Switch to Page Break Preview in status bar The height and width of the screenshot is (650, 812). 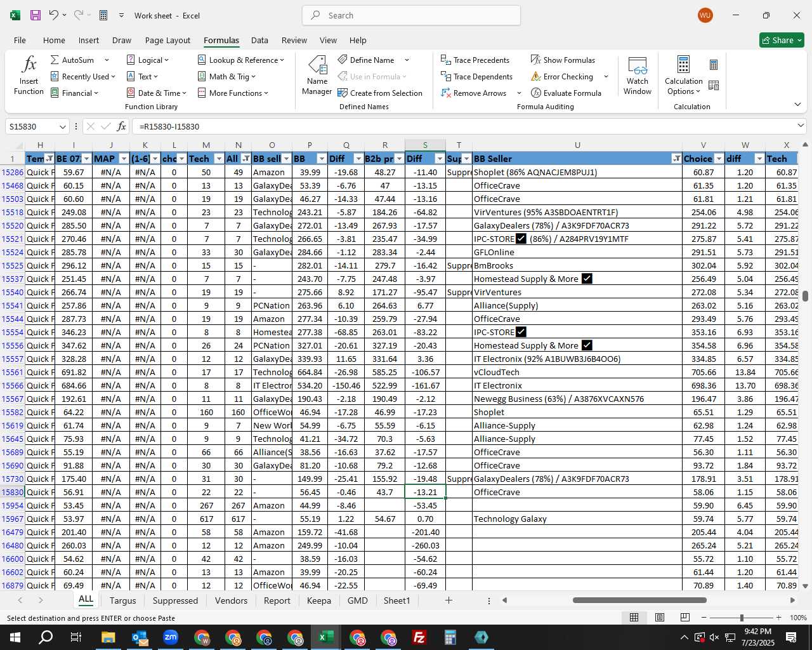685,618
